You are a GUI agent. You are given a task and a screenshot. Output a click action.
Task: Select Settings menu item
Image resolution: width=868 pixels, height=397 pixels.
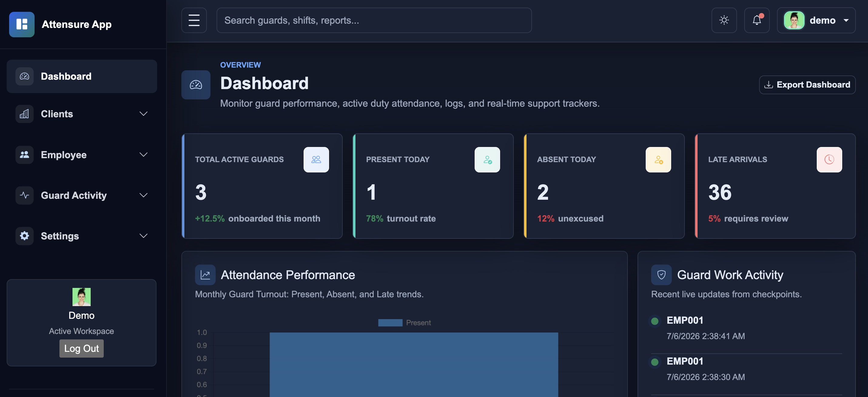coord(82,236)
